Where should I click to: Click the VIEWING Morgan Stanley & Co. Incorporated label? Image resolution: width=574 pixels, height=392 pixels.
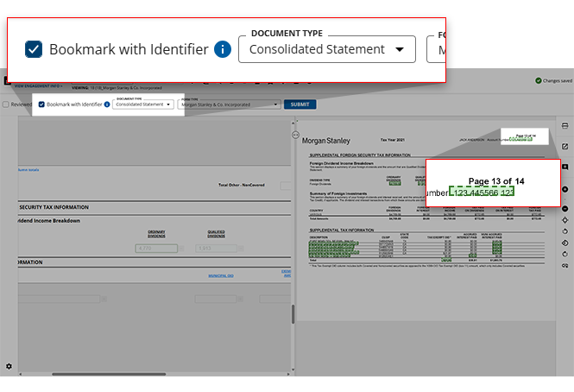point(117,88)
